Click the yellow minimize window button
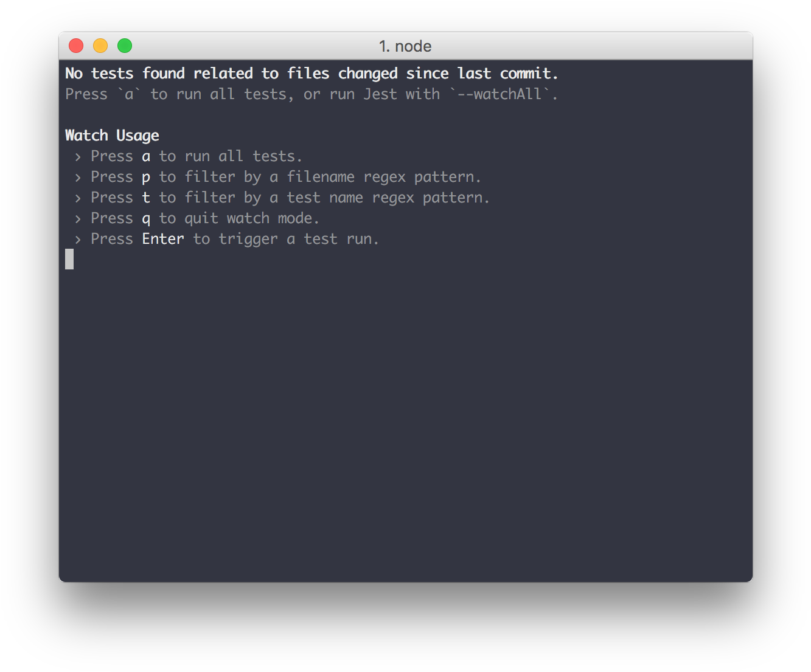 (x=100, y=46)
